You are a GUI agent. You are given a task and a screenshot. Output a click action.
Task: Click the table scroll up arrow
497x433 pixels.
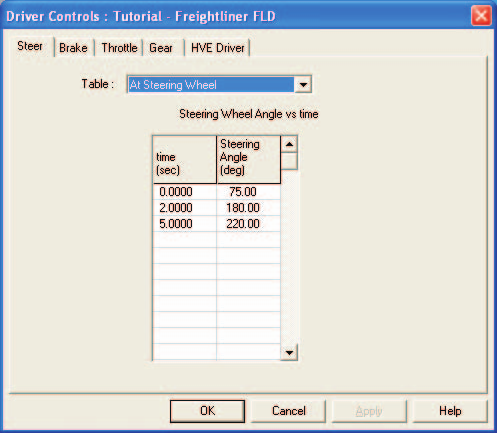[289, 144]
